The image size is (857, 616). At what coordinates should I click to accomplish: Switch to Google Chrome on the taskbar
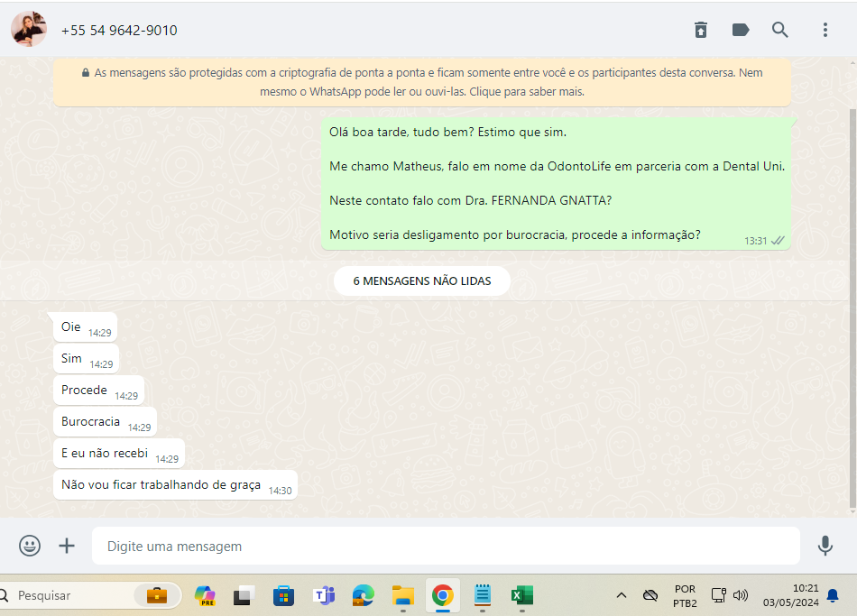point(443,595)
